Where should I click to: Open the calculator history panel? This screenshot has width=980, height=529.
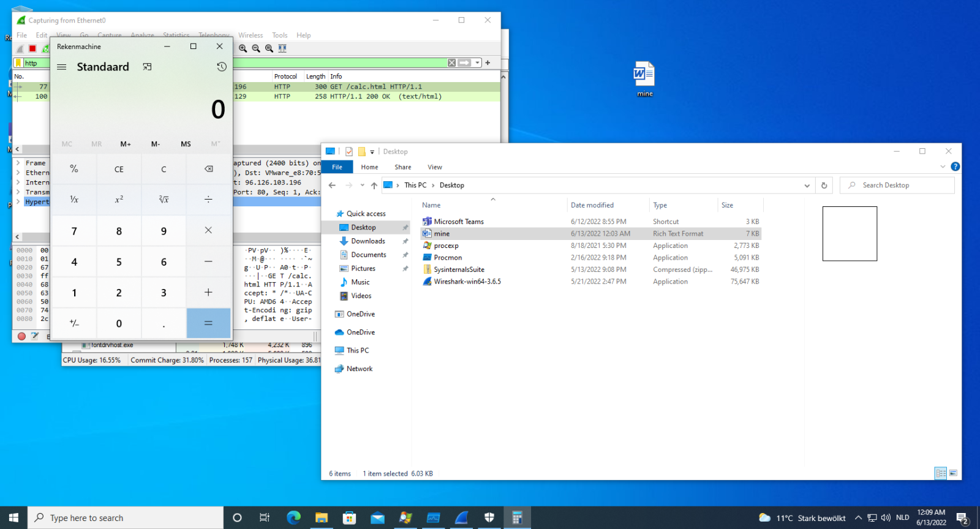pos(222,67)
